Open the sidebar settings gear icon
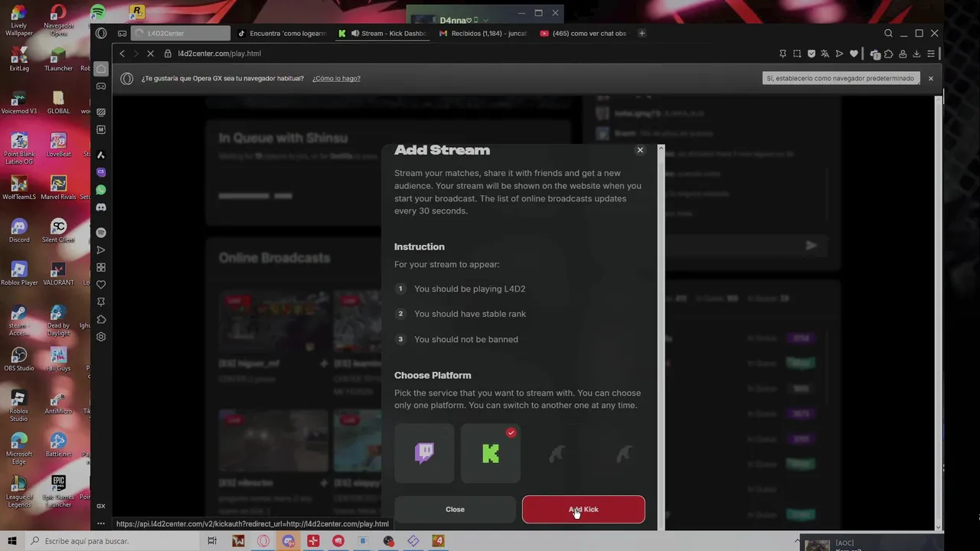The image size is (980, 551). 101,337
